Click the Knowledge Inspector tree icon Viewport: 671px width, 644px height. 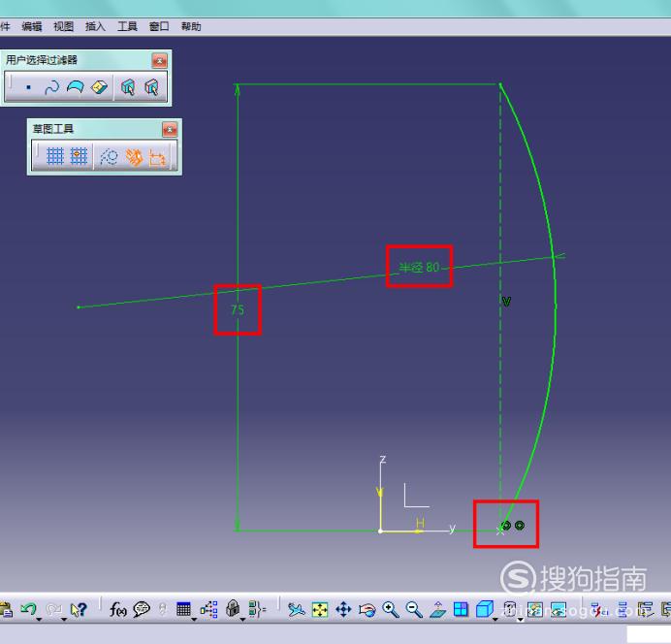point(208,609)
